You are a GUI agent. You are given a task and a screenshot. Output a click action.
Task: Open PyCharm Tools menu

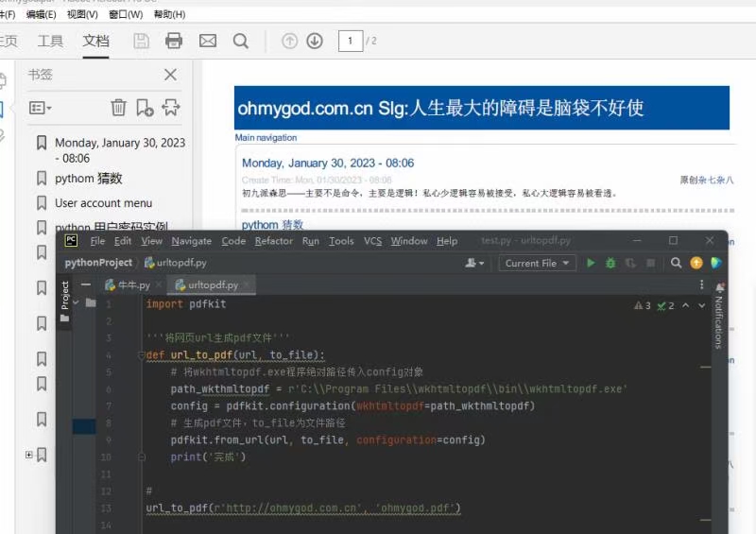[341, 241]
